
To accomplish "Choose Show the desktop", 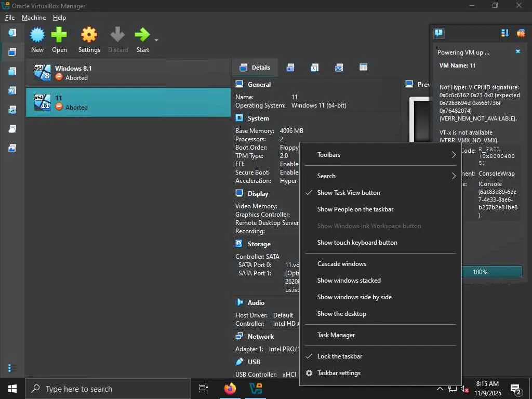I will pyautogui.click(x=380, y=314).
